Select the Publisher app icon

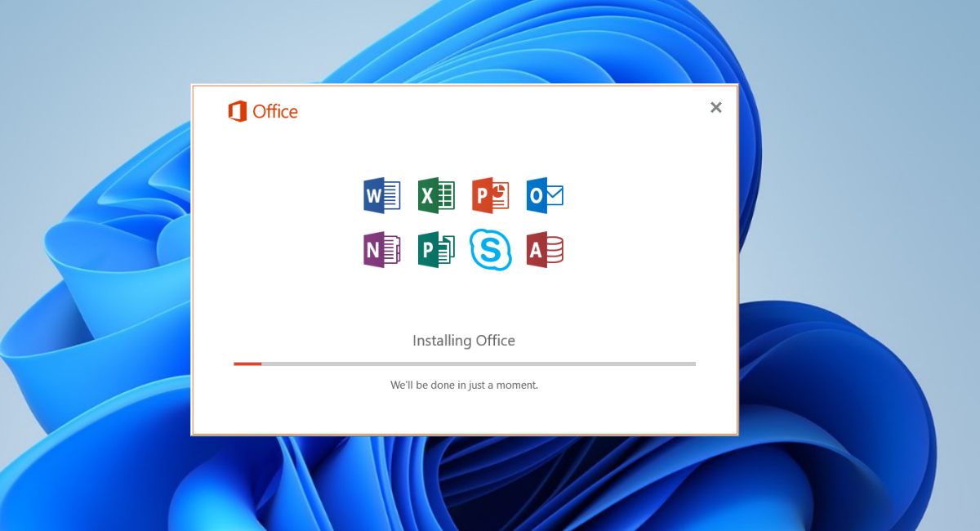[436, 250]
